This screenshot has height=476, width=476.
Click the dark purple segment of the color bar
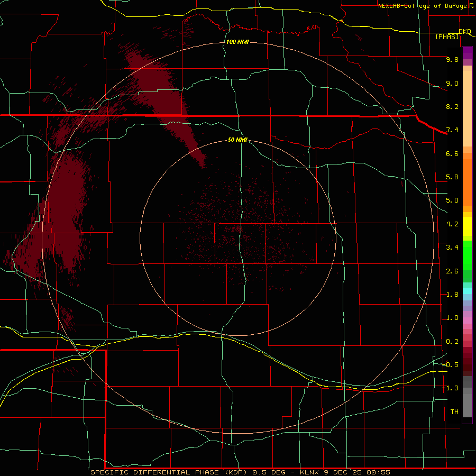point(467,53)
